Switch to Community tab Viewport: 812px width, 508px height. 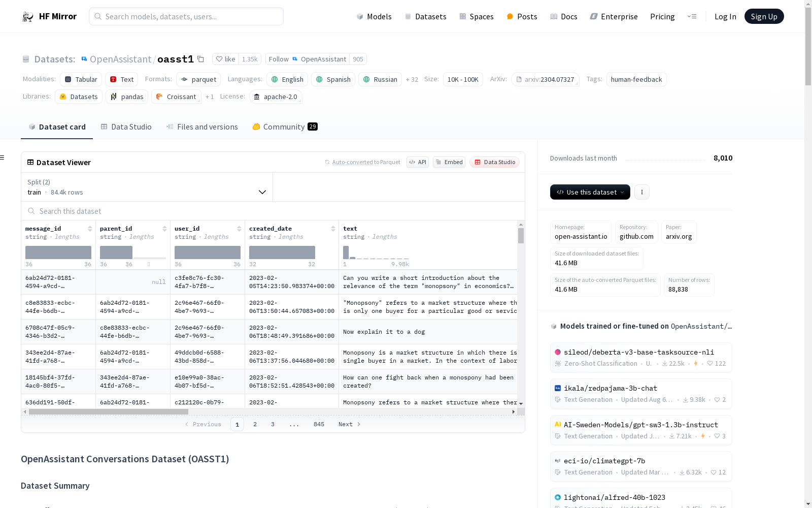(285, 127)
